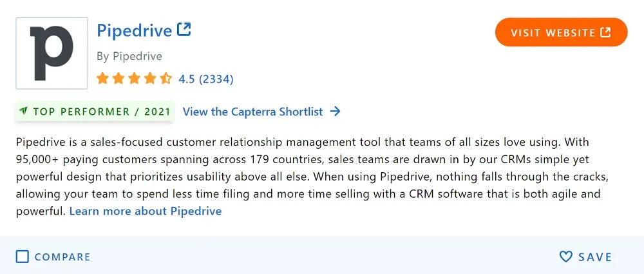Click external link icon beside Pipedrive title
Image resolution: width=644 pixels, height=274 pixels.
click(x=184, y=29)
